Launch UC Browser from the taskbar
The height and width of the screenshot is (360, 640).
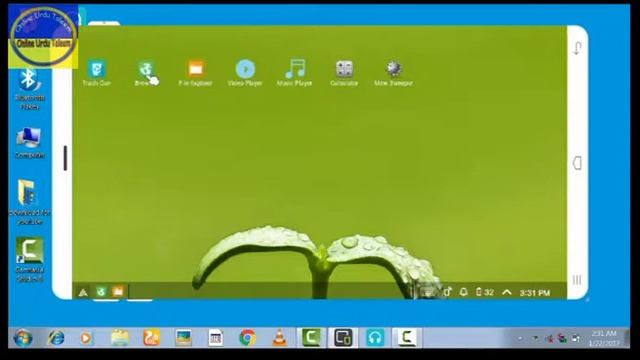pos(151,338)
